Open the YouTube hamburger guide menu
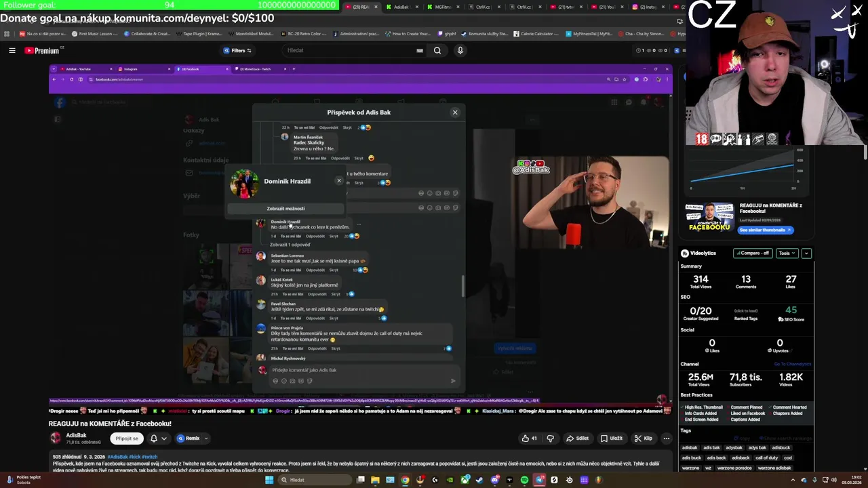The image size is (868, 488). tap(12, 50)
